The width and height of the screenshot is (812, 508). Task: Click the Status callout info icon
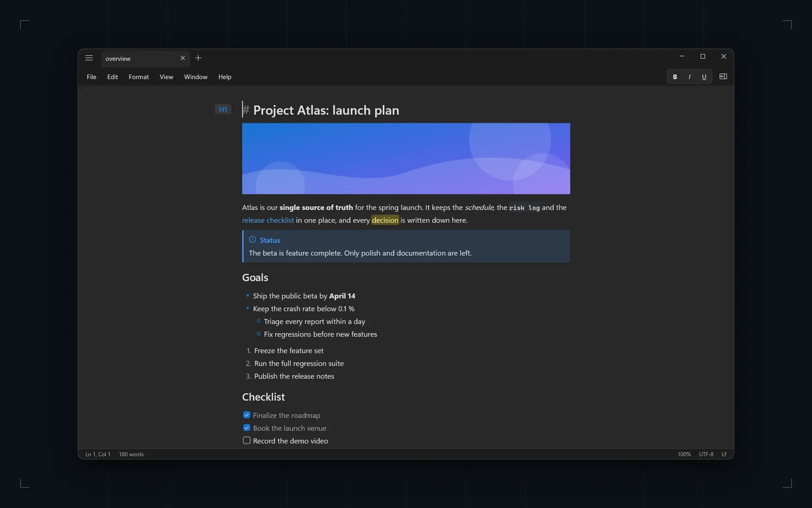252,240
